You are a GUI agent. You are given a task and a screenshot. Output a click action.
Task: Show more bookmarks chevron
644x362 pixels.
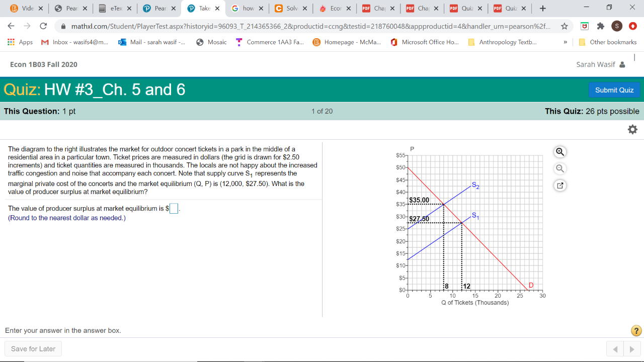click(x=565, y=42)
